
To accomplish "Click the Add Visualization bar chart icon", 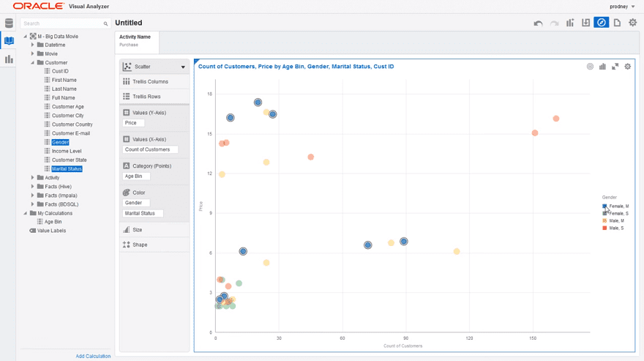I will [570, 23].
